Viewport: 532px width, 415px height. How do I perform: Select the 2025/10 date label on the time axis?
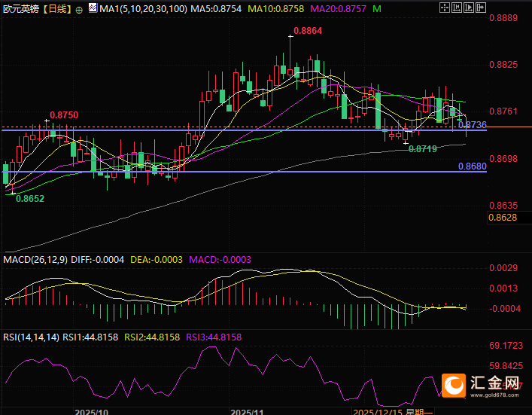(91, 410)
